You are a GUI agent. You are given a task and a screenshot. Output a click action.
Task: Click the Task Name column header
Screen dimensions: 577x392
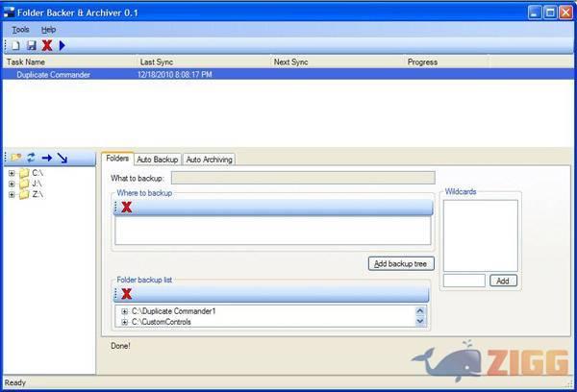point(70,61)
